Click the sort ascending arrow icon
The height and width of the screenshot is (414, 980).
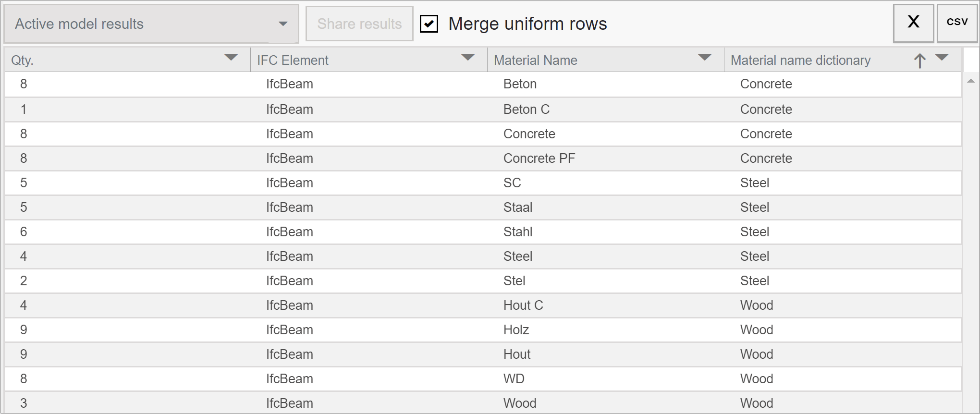919,61
